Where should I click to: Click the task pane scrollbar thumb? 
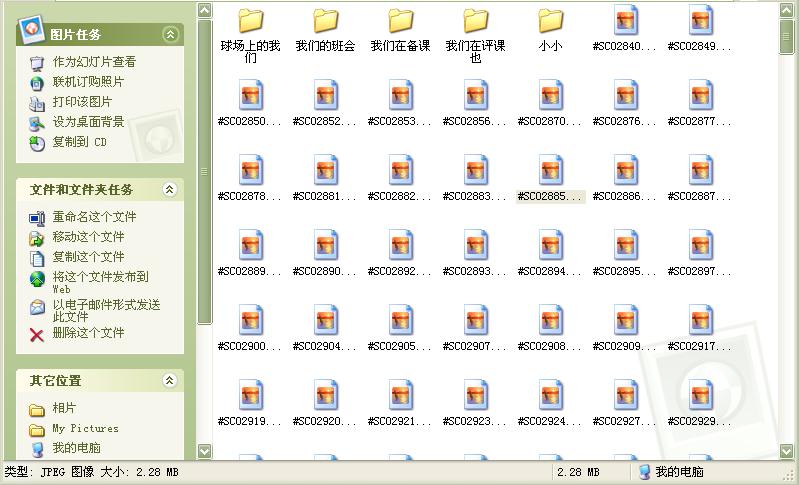click(205, 172)
